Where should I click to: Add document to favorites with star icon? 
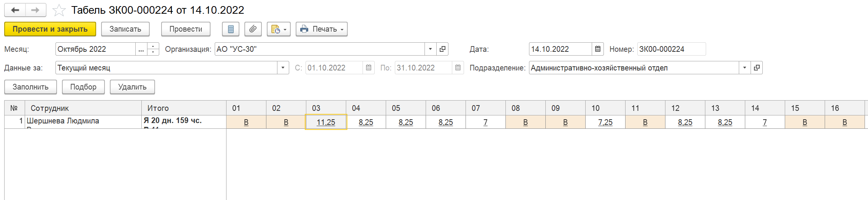[x=59, y=10]
